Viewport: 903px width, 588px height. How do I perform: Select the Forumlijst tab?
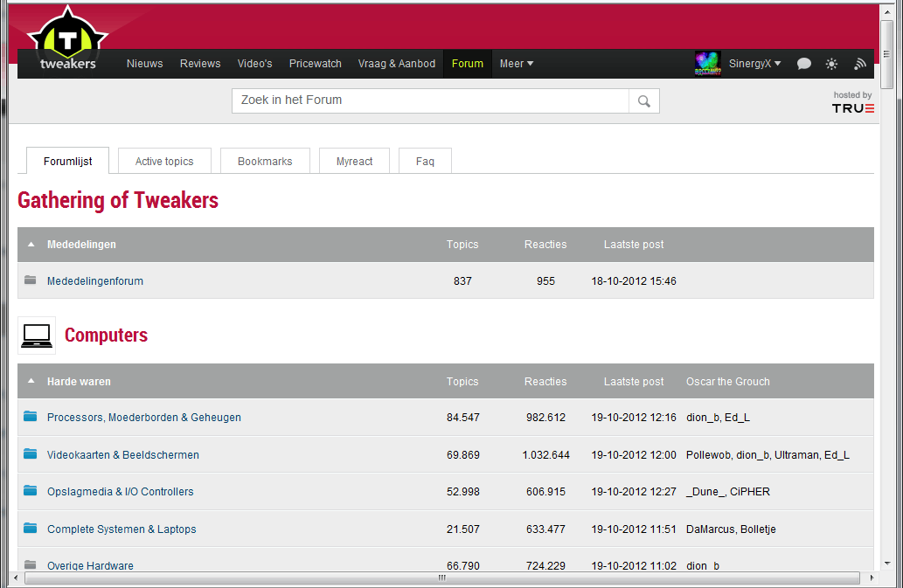pyautogui.click(x=68, y=161)
